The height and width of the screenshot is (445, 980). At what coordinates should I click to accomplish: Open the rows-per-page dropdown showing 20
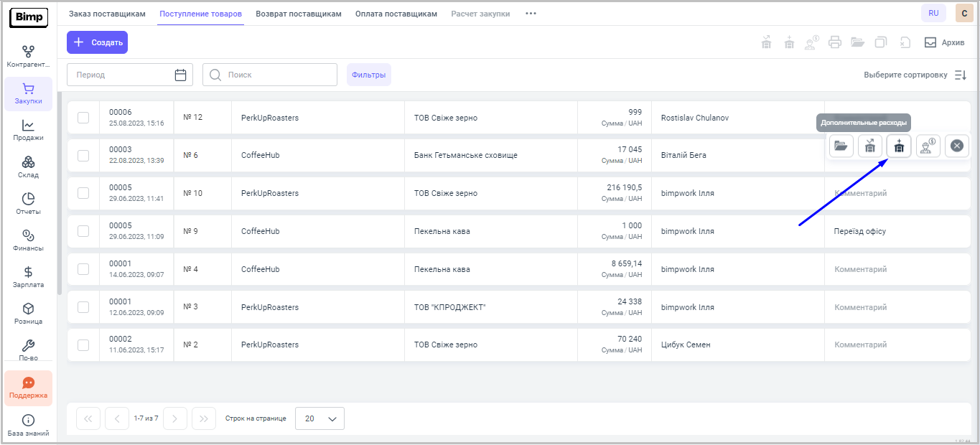[x=319, y=418]
